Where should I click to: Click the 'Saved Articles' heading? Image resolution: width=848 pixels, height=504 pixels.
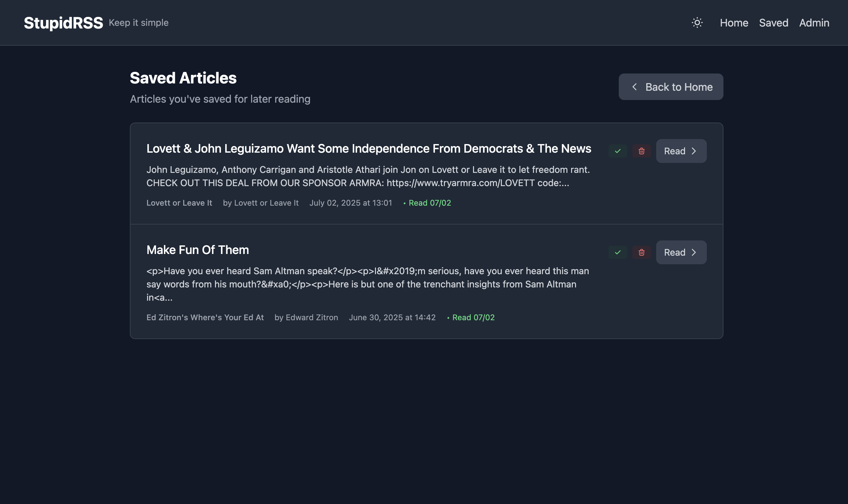tap(183, 78)
